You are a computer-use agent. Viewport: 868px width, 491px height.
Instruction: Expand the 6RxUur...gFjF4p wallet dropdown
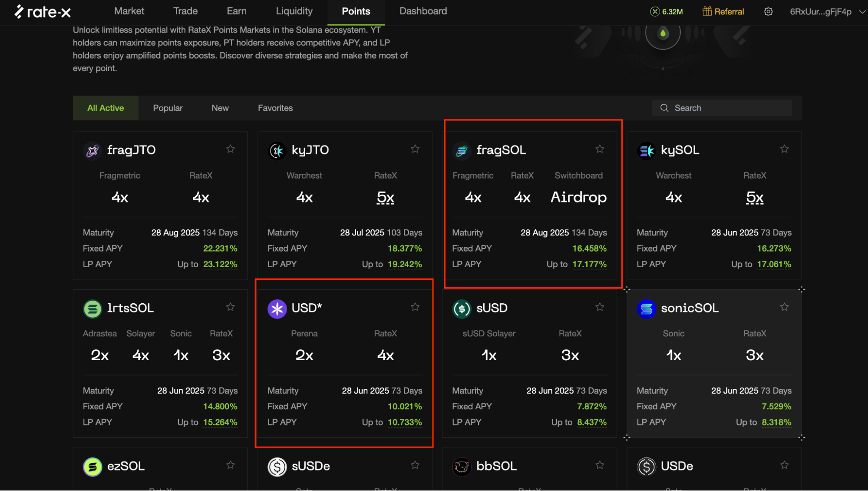(x=825, y=12)
